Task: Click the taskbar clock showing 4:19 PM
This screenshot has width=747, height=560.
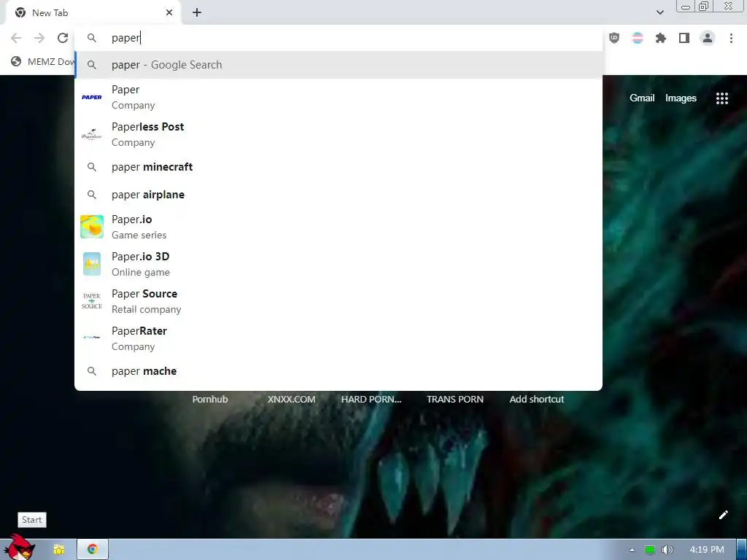Action: 707,550
